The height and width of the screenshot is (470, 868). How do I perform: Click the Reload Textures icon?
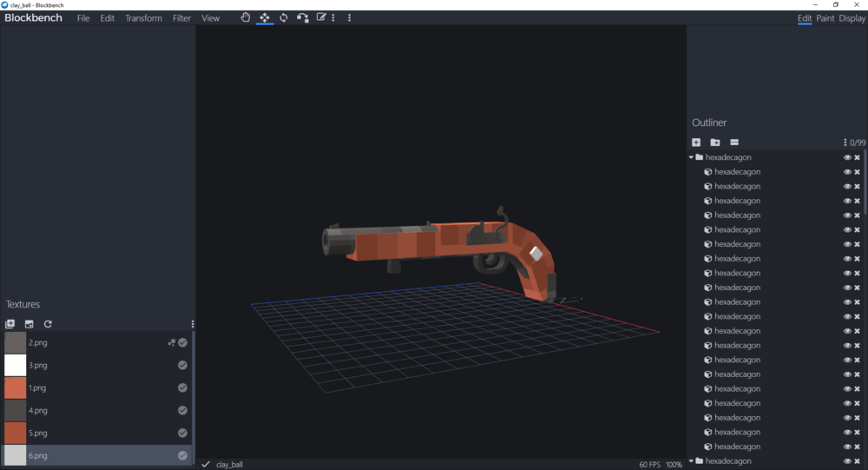pos(48,324)
